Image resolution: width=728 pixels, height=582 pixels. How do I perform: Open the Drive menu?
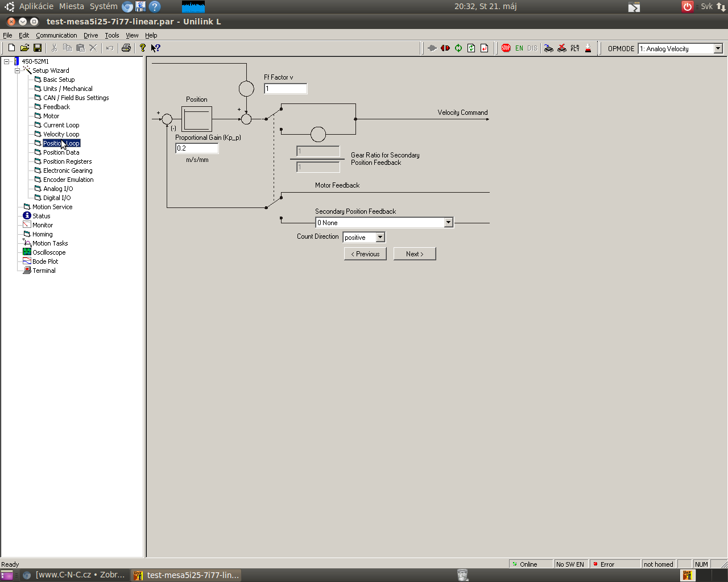[x=91, y=35]
